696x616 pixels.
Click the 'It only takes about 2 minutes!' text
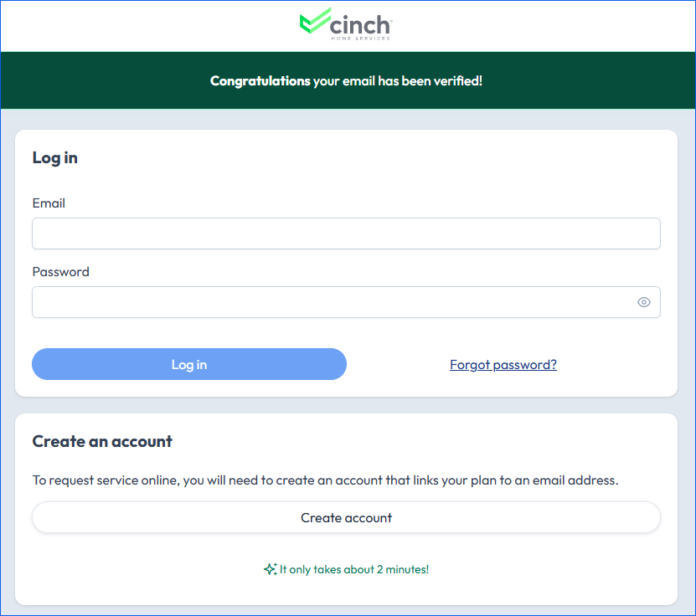[x=354, y=569]
